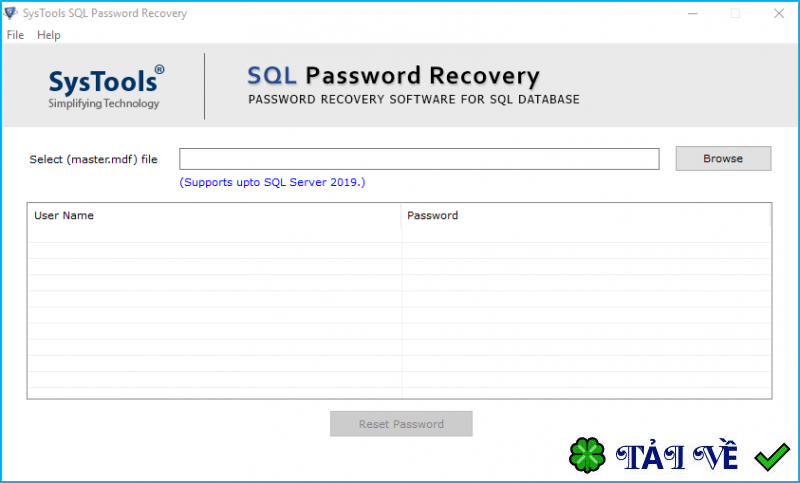Select the Password column header
This screenshot has height=483, width=800.
(586, 215)
